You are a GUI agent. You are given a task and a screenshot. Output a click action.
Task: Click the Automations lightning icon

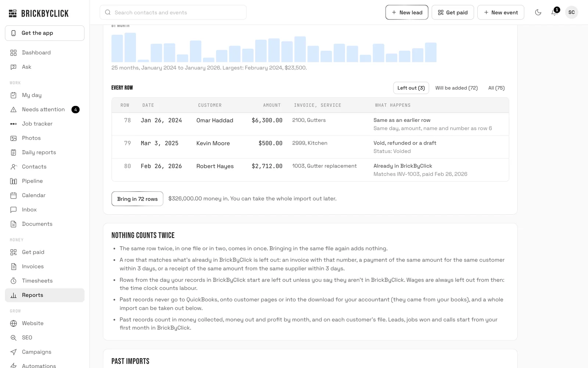14,365
